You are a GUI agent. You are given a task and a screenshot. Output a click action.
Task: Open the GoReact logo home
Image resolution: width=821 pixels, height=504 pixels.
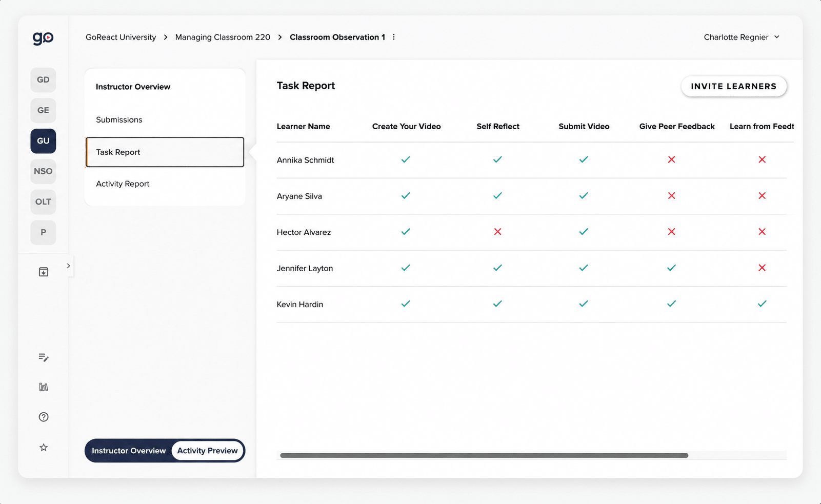point(43,38)
